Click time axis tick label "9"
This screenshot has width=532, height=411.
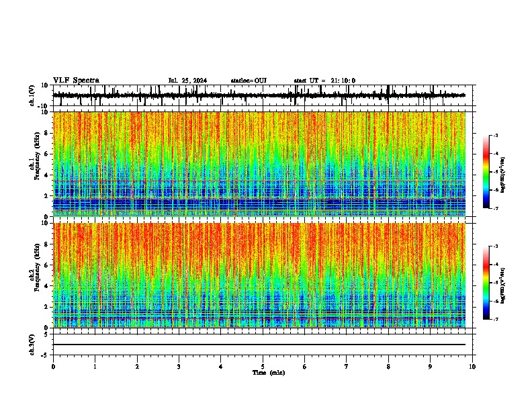point(430,367)
